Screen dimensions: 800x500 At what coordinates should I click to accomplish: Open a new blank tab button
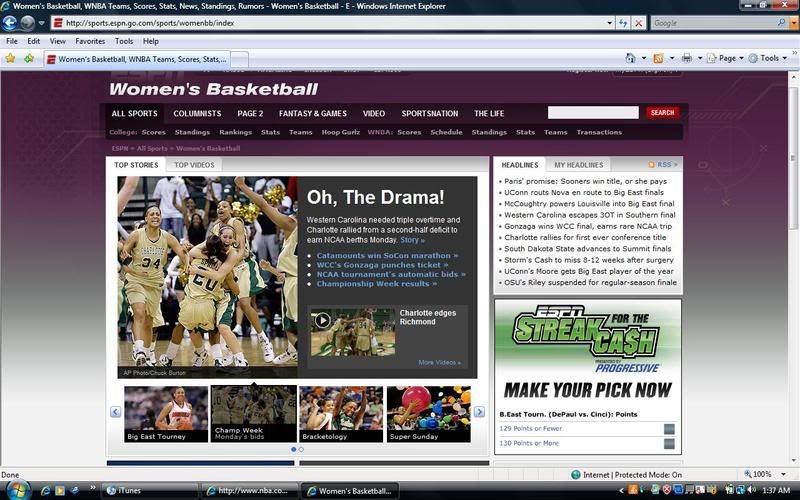coord(240,60)
